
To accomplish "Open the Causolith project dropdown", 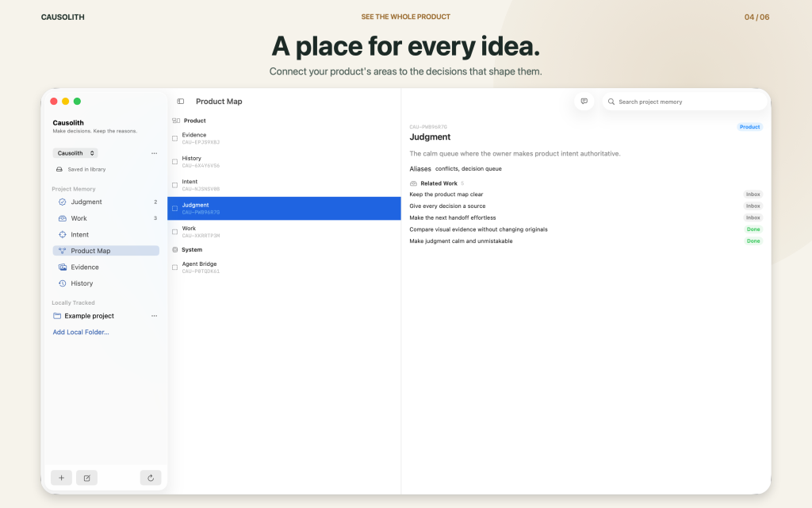I will [x=75, y=153].
